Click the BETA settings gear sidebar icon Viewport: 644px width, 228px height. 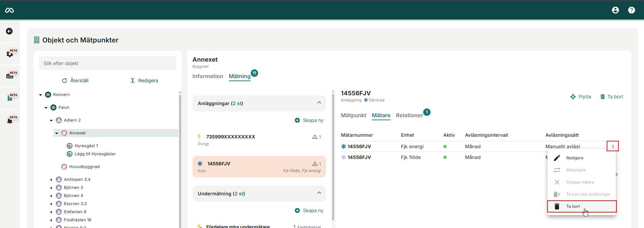10,54
